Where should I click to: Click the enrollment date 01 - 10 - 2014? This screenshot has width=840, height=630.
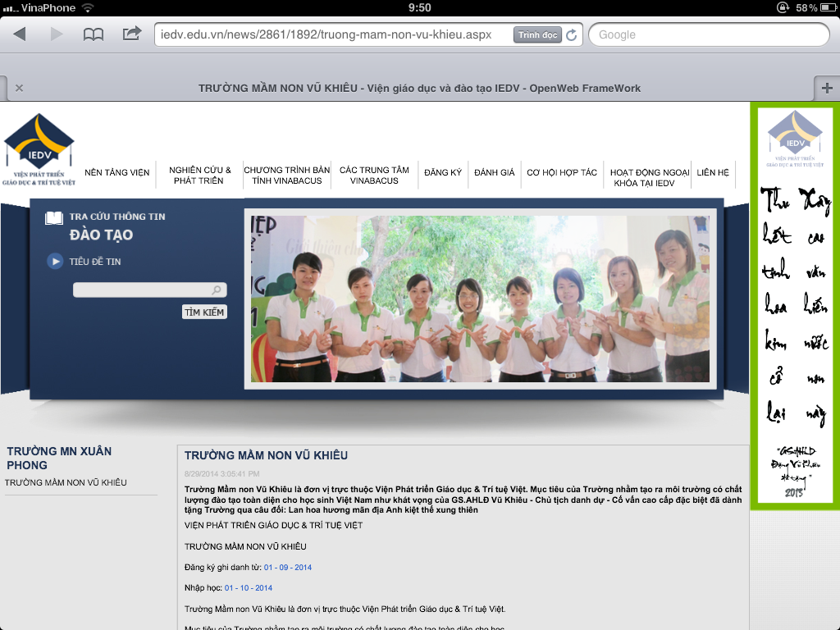[248, 587]
